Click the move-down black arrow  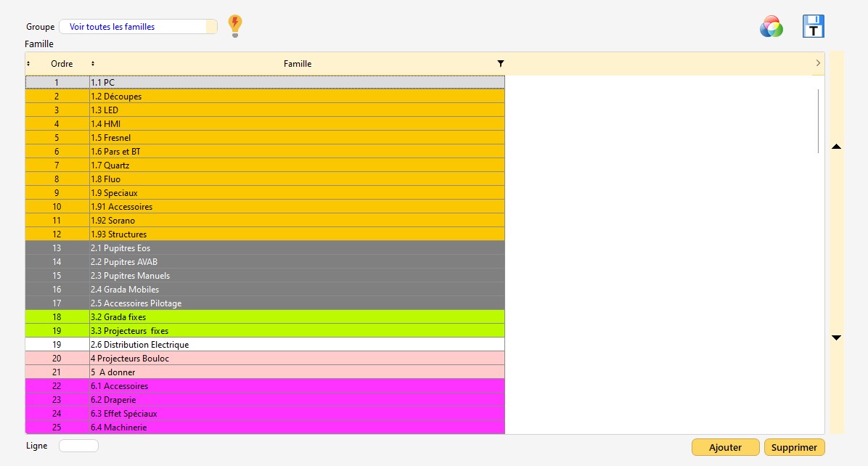pos(836,338)
